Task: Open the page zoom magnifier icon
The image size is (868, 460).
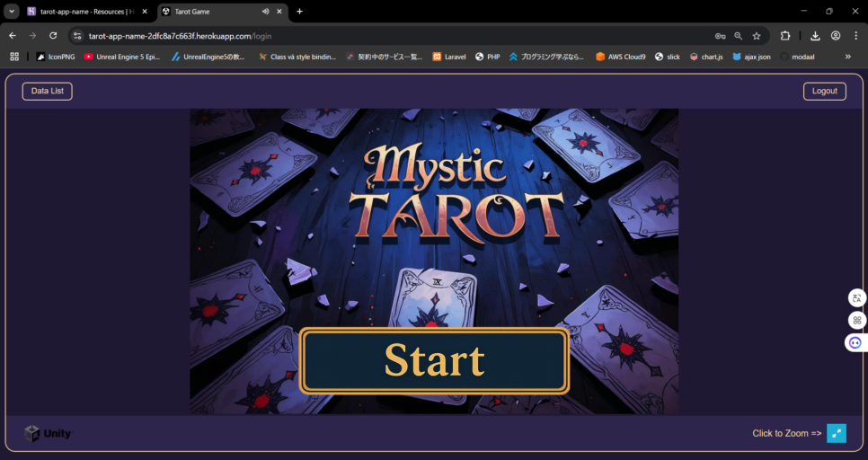Action: point(738,36)
